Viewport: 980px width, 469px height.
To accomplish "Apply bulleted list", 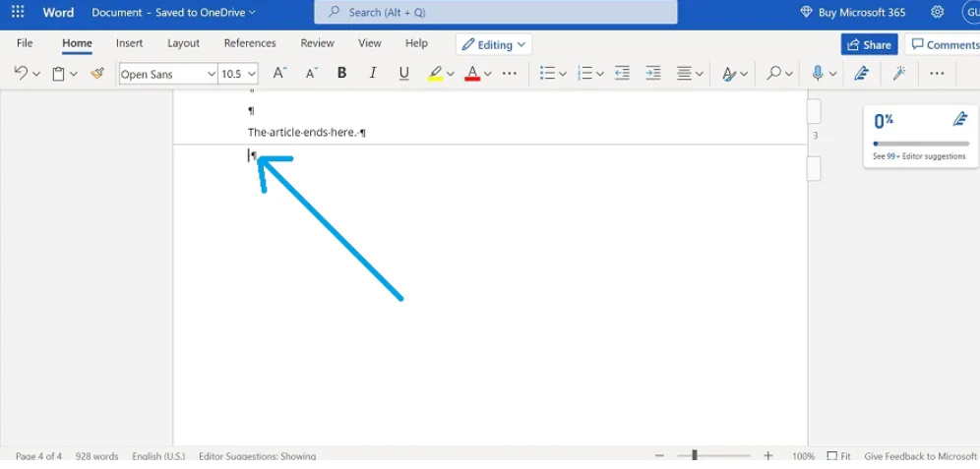I will 547,74.
